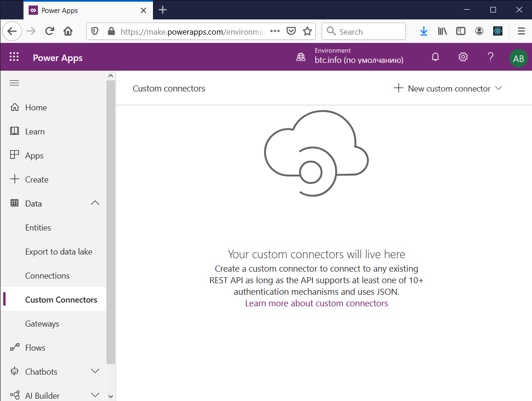Screen dimensions: 532x401
Task: Click the AI Builder icon
Action: pos(15,395)
